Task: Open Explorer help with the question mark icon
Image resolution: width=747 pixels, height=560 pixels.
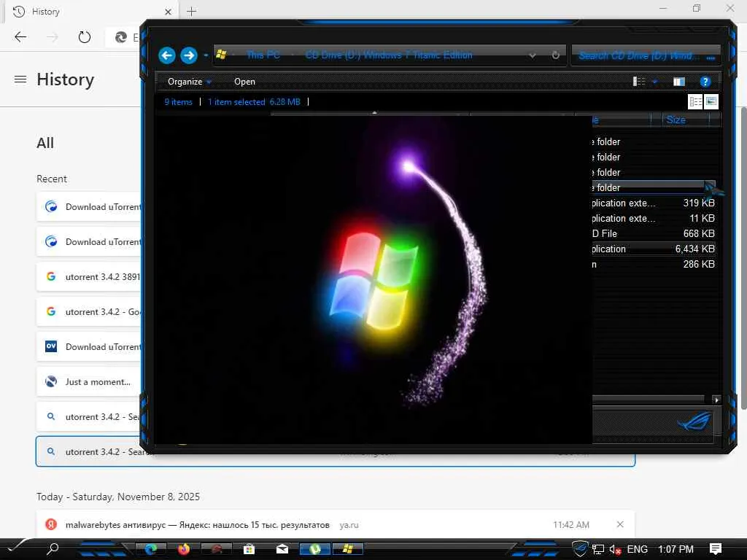Action: 705,82
